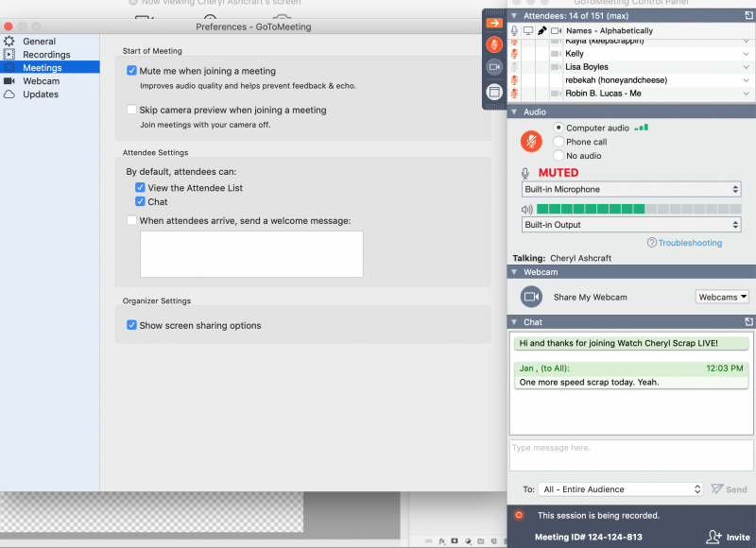Click Invite to add attendees
Screen dimensions: 756x548
(x=728, y=537)
